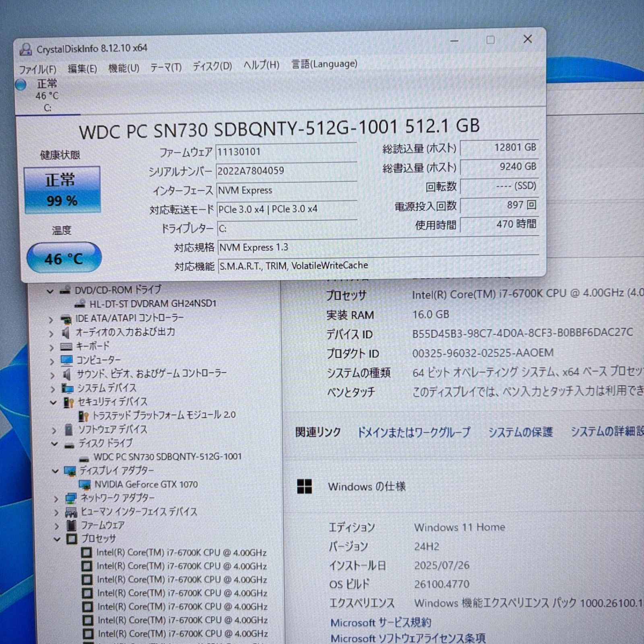This screenshot has width=644, height=644.
Task: Click the first Intel Core i7-6700K processor icon
Action: 87,553
